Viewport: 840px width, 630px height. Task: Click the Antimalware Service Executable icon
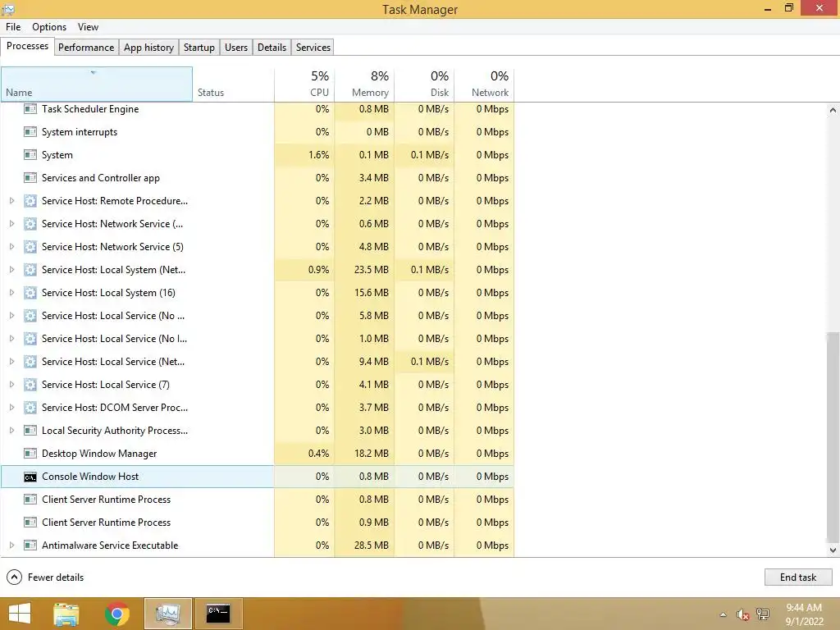(30, 546)
